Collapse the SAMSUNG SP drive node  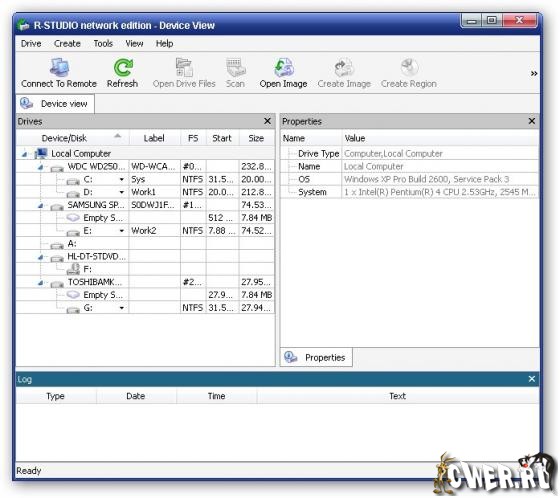[x=40, y=205]
